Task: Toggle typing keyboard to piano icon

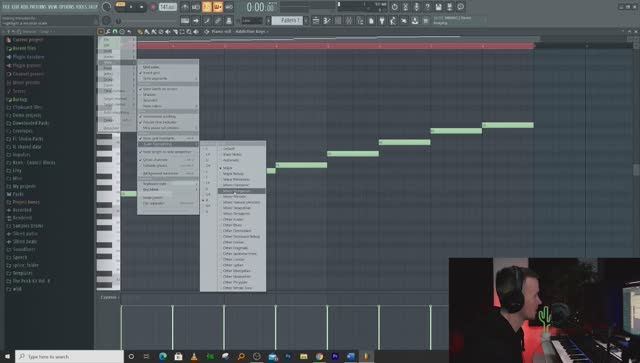Action: click(x=185, y=20)
